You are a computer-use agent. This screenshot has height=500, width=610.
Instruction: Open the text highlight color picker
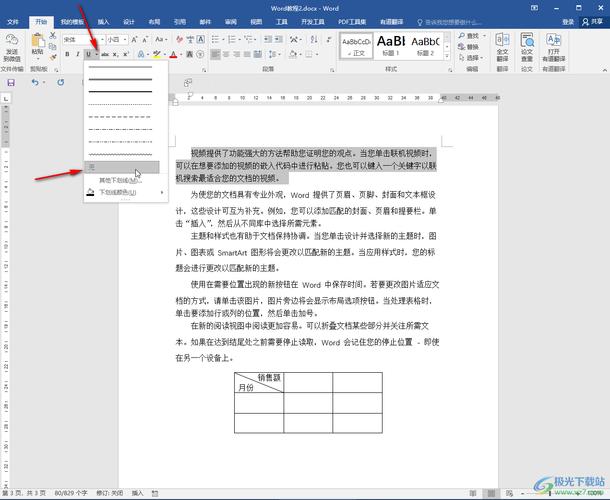(165, 54)
